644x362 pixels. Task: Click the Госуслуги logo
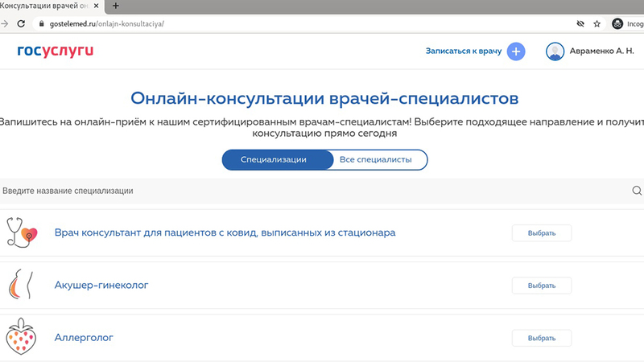(55, 51)
